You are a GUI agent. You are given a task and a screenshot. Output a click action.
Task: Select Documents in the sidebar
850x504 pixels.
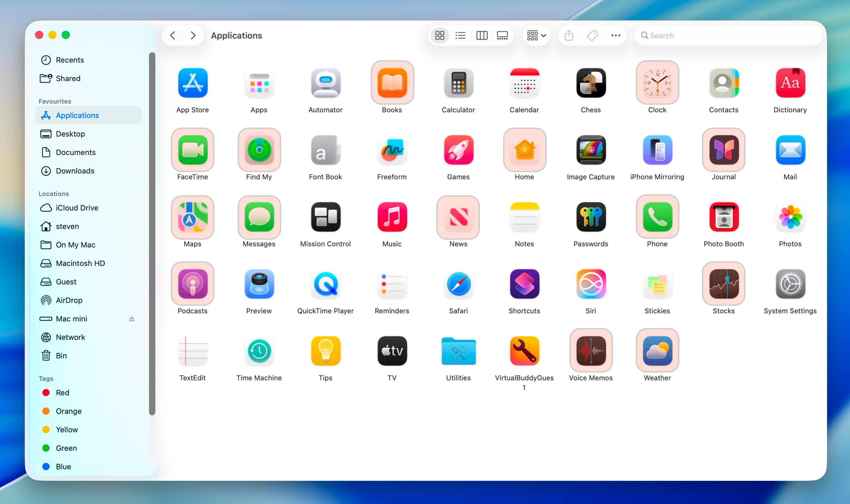pos(88,152)
